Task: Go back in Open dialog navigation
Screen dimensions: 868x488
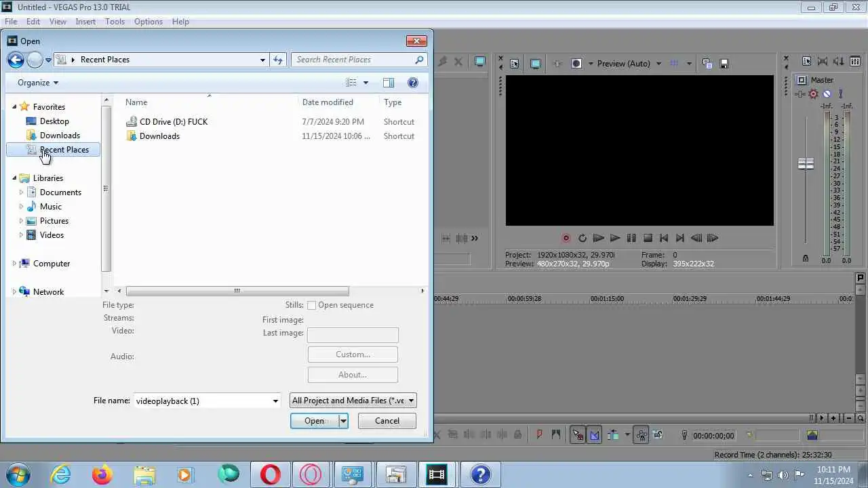Action: pyautogui.click(x=16, y=60)
